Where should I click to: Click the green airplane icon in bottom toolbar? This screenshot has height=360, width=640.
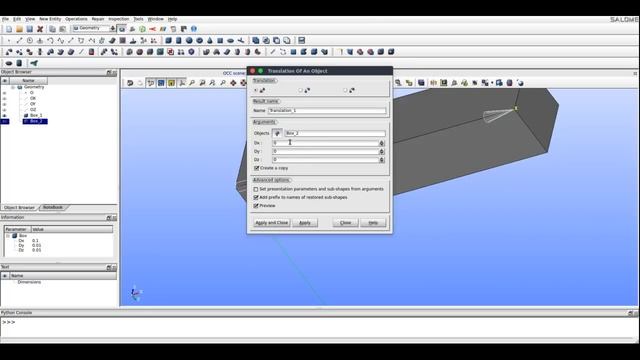pyautogui.click(x=34, y=63)
